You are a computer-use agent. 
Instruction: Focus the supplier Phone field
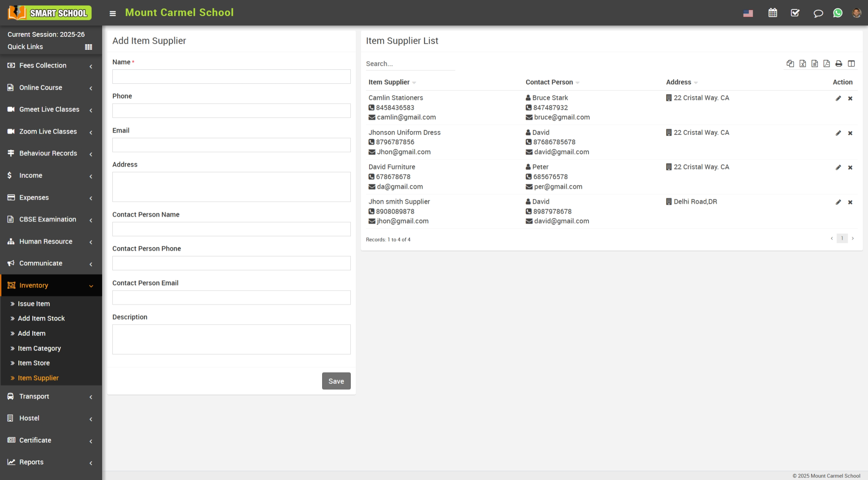231,111
